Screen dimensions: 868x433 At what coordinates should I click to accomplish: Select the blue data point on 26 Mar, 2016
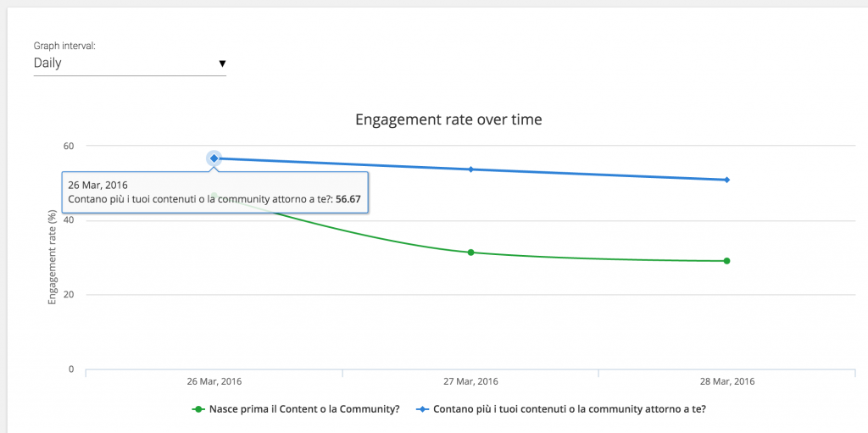click(214, 158)
